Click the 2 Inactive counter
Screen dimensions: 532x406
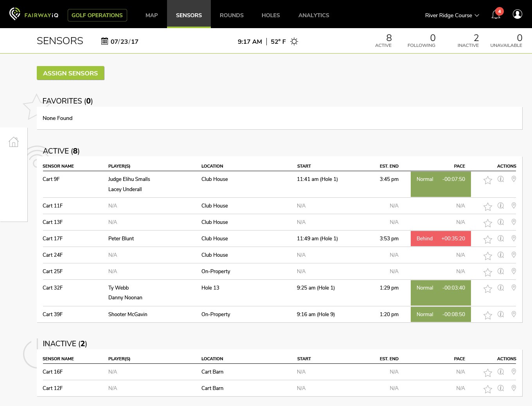tap(468, 41)
